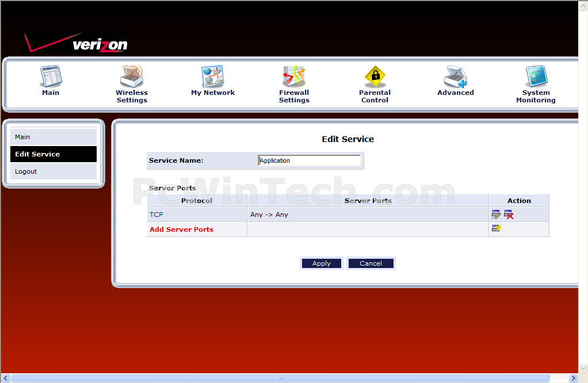Select Edit Service in the left sidebar

coord(54,154)
